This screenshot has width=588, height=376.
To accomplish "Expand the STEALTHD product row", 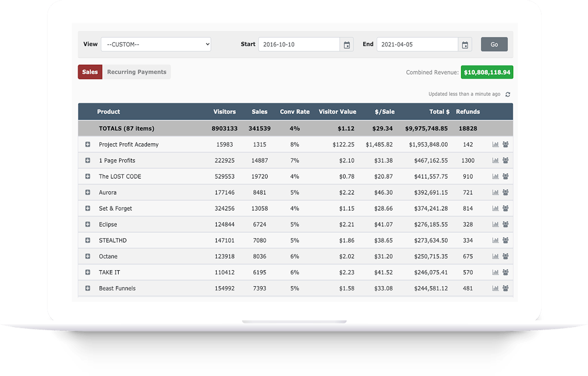I will pos(88,240).
